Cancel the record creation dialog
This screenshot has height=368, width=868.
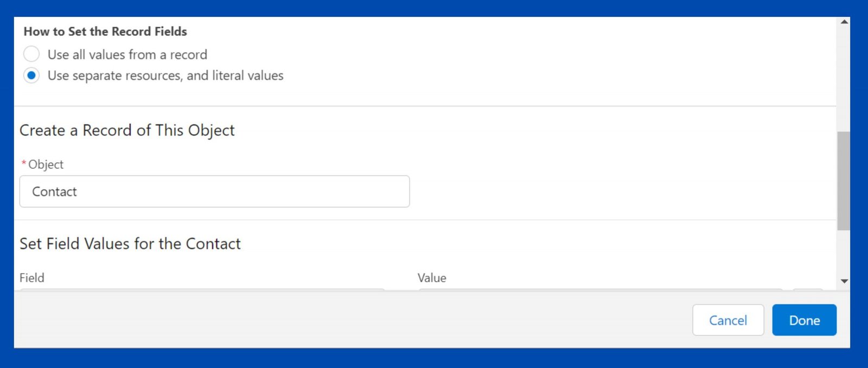728,320
